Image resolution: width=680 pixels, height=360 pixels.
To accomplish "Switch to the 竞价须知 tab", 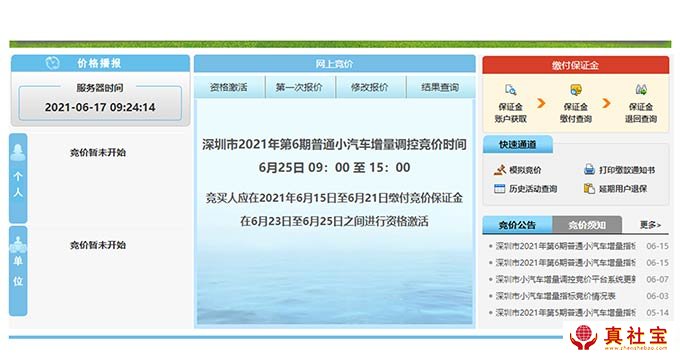I will click(x=587, y=225).
